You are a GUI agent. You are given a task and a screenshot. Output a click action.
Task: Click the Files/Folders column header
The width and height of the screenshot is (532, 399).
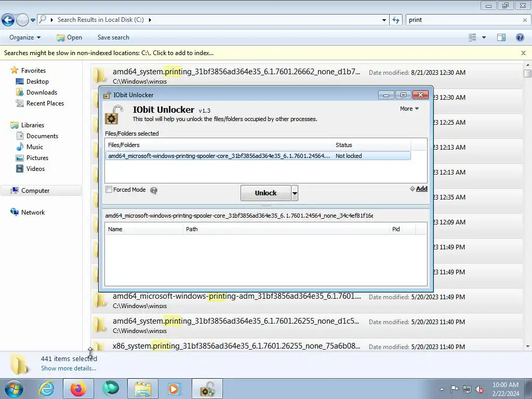tap(219, 145)
